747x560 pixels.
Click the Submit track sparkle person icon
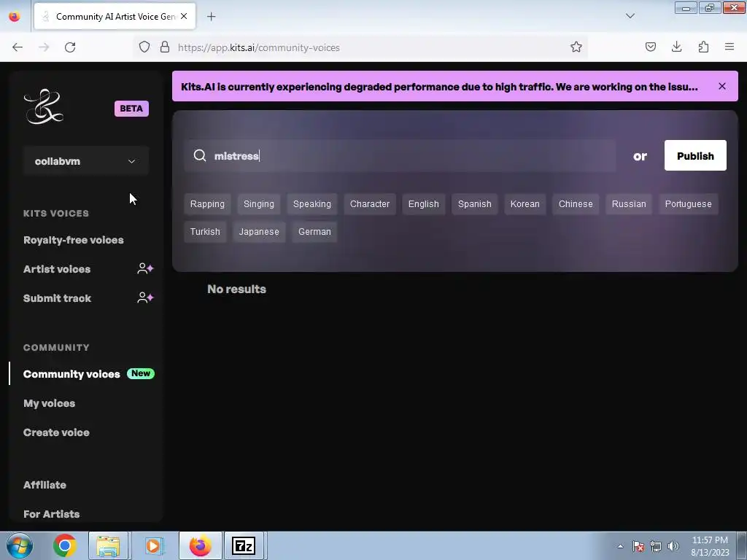145,298
